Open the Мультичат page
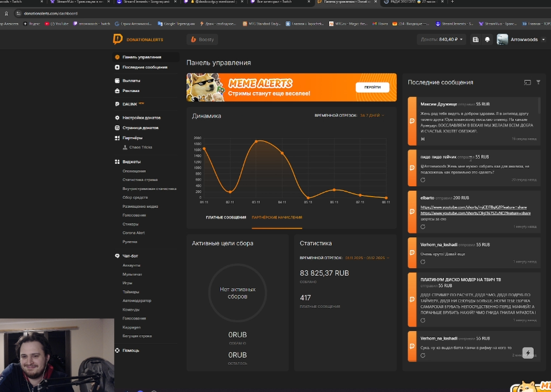The image size is (551, 392). point(132,274)
